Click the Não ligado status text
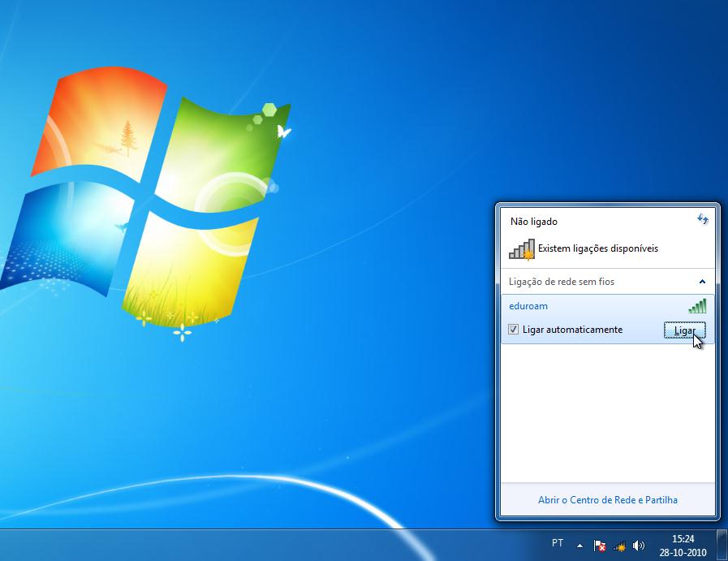The width and height of the screenshot is (728, 561). 533,222
